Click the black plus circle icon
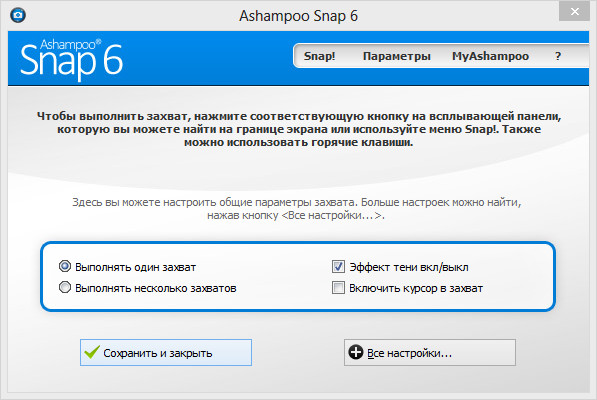The height and width of the screenshot is (400, 597). (356, 352)
